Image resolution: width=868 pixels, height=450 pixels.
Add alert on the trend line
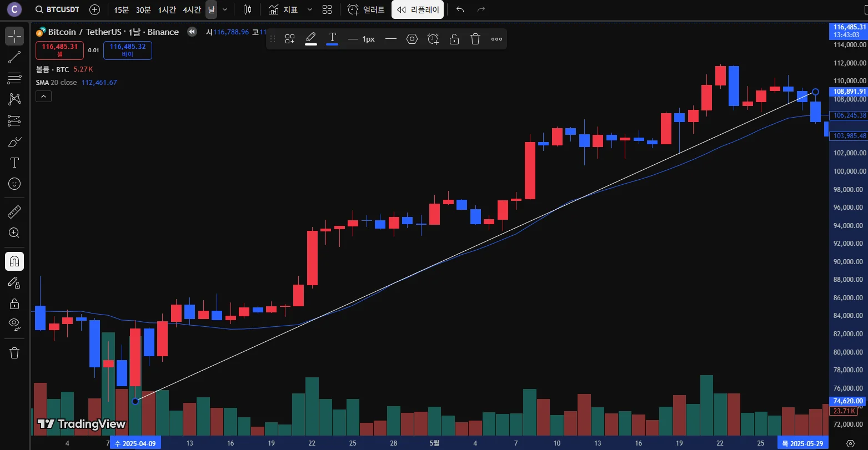pyautogui.click(x=433, y=39)
